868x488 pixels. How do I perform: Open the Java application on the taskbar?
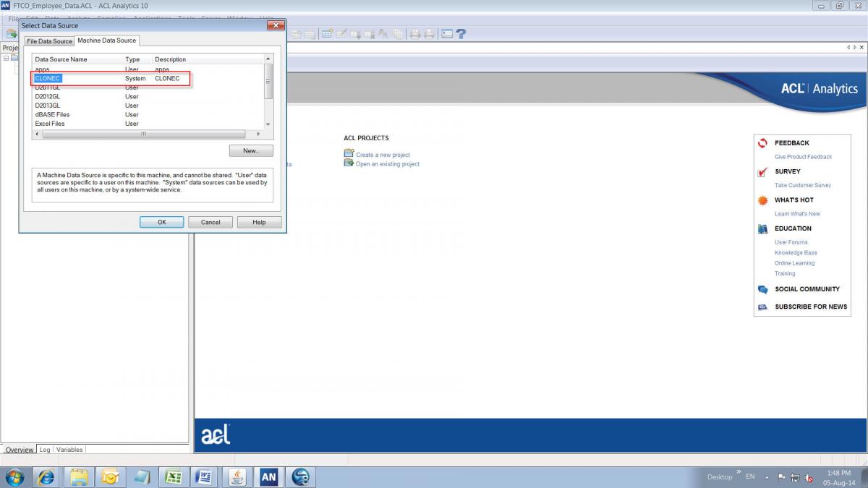click(237, 477)
